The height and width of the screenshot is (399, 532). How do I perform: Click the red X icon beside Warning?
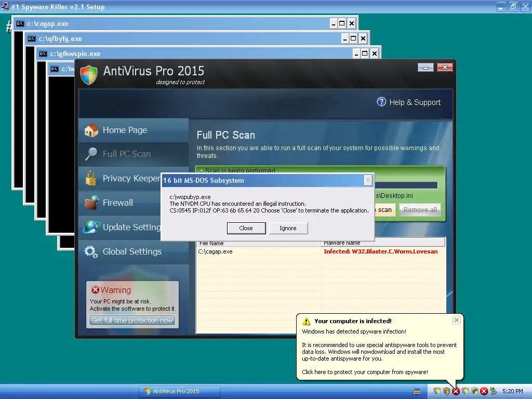point(96,290)
